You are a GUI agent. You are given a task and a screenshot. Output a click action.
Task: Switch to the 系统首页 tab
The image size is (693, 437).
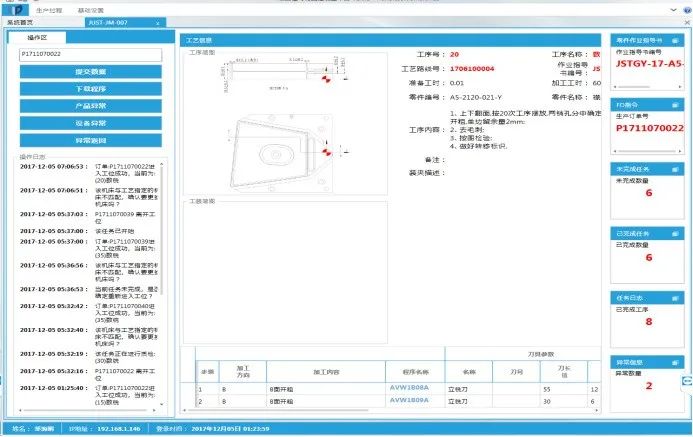20,21
